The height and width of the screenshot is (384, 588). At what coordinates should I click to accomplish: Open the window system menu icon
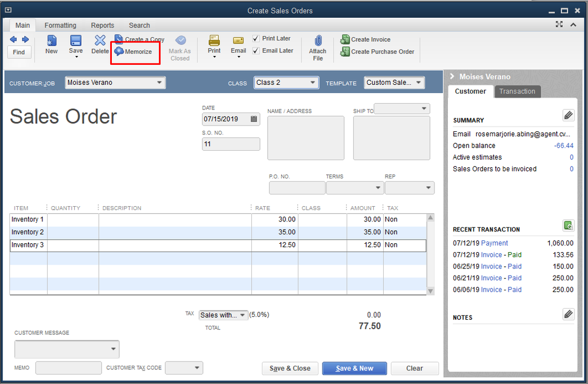pyautogui.click(x=8, y=10)
